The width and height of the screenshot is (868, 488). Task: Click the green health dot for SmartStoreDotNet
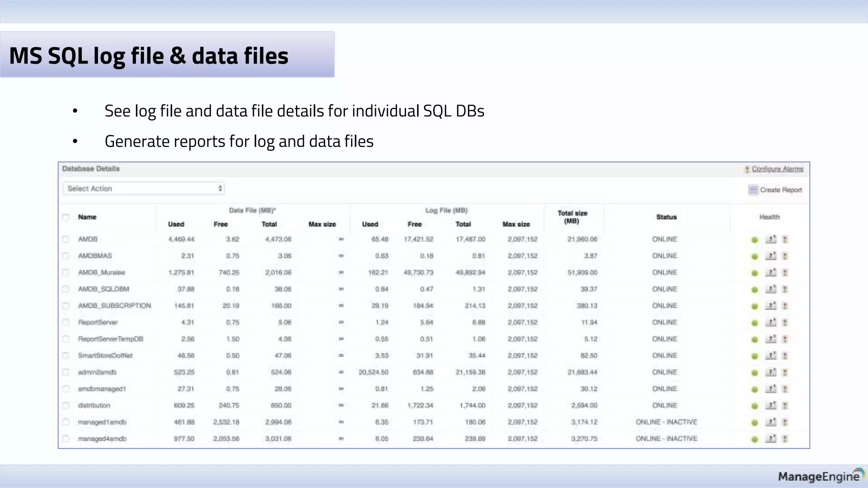(x=754, y=356)
